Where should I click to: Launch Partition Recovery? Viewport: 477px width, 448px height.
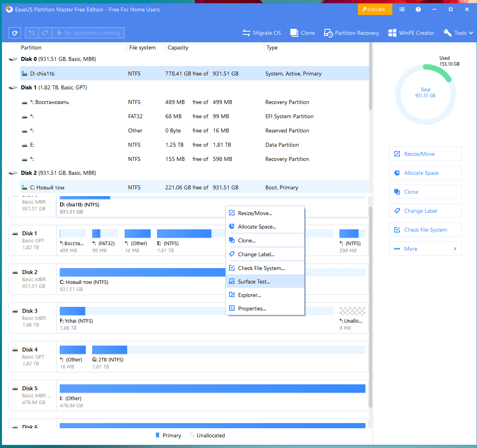[x=351, y=33]
